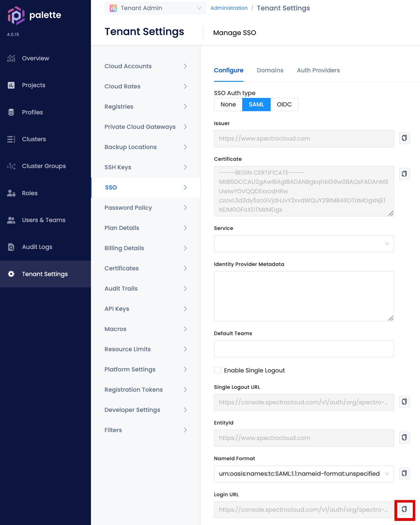Viewport: 420px width, 525px height.
Task: Click the Certificate text area
Action: point(304,191)
